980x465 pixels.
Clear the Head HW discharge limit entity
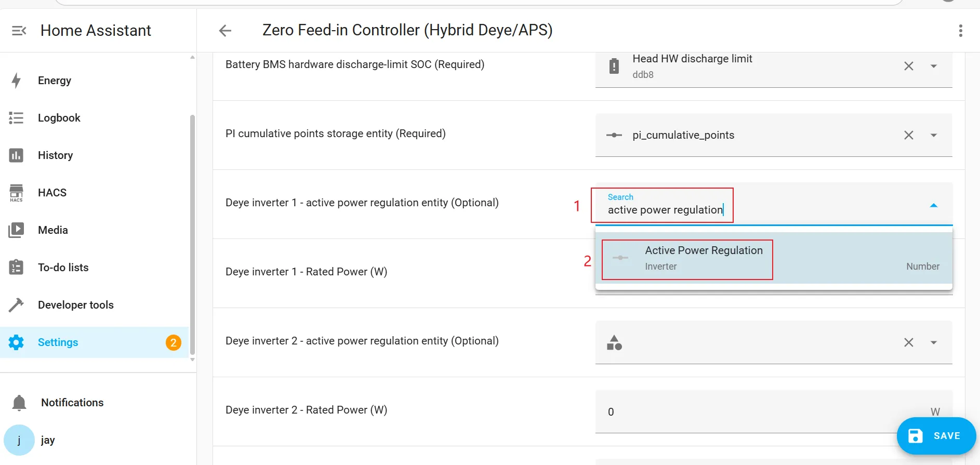908,66
